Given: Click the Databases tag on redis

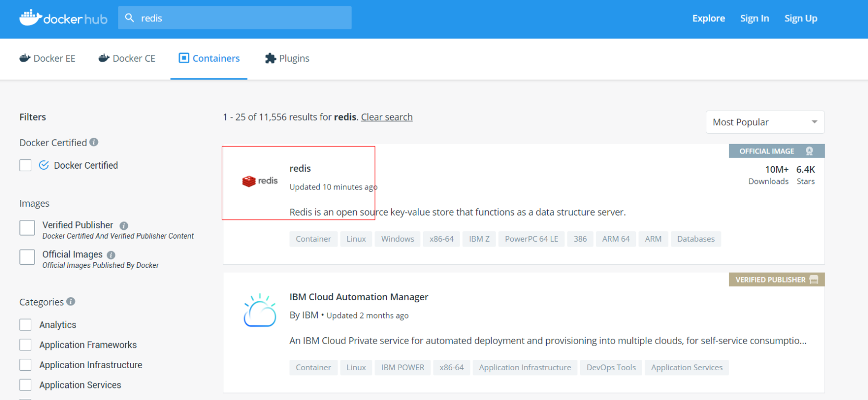Looking at the screenshot, I should (x=696, y=239).
